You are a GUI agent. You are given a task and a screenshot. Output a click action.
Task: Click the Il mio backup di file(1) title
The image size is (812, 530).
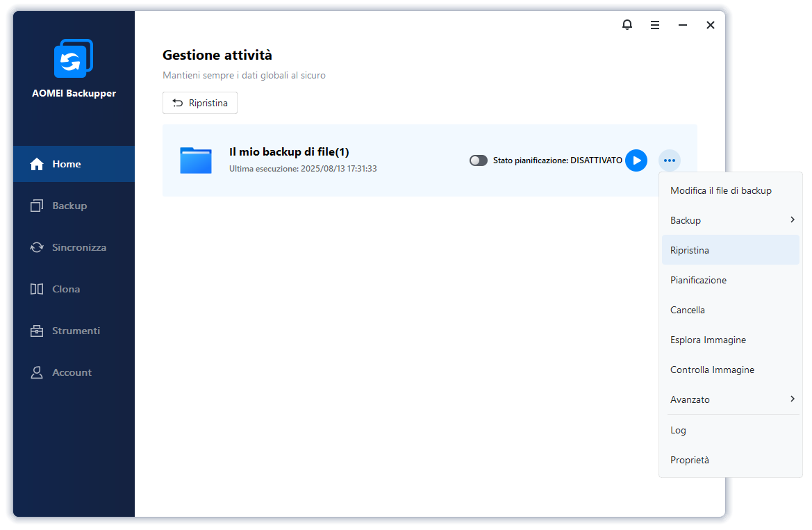(x=289, y=152)
